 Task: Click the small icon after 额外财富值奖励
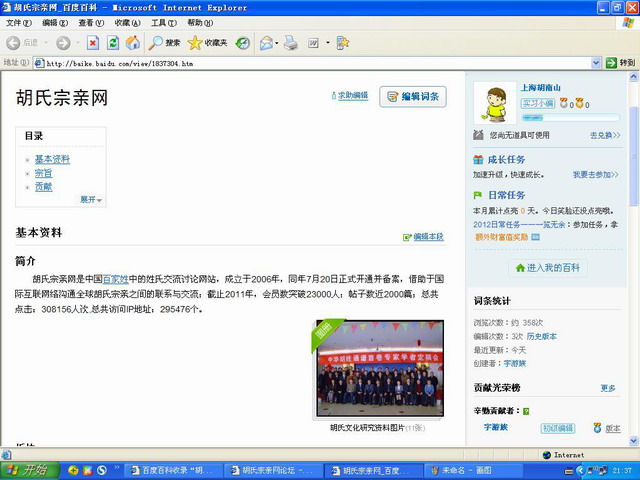pyautogui.click(x=536, y=237)
